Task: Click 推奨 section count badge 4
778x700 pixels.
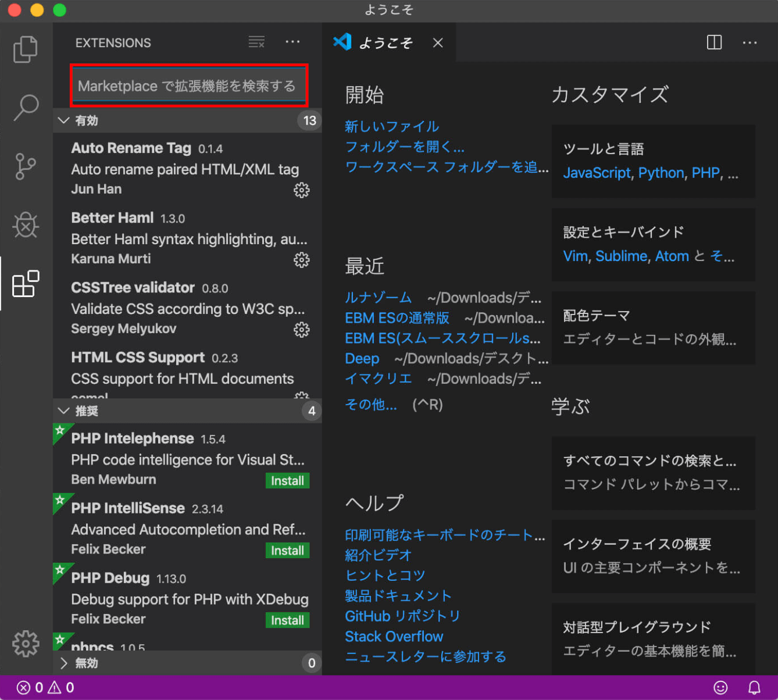Action: click(312, 411)
